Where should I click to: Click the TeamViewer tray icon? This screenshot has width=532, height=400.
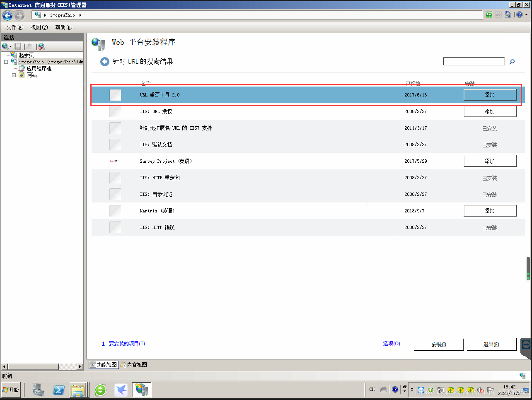tap(421, 390)
